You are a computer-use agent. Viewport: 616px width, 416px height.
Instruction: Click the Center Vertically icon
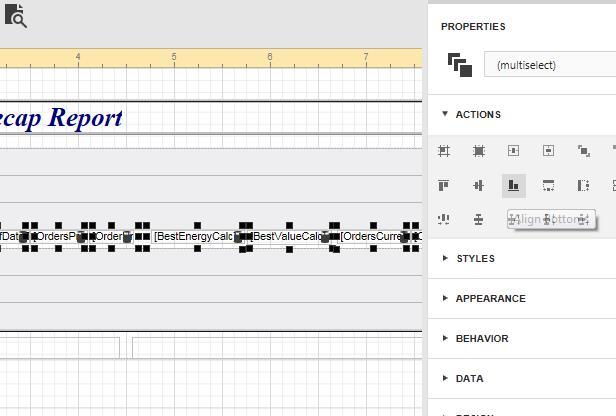coord(548,151)
